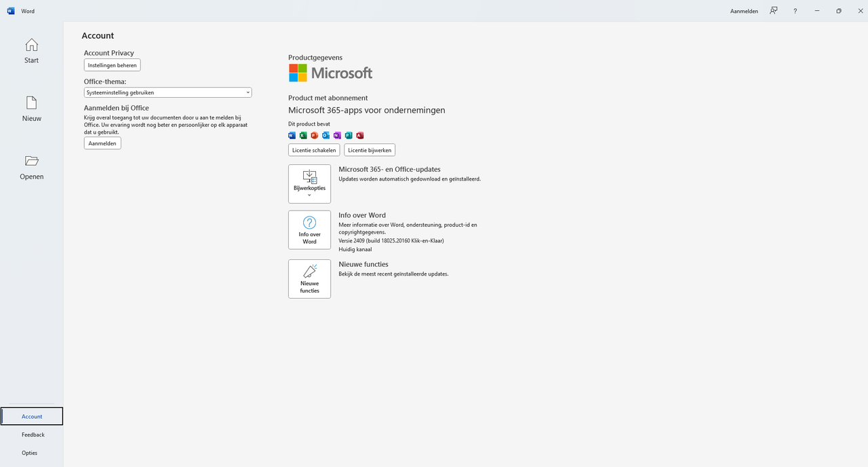Click 'Microsoft 365-apps voor ondernemingen' text
The image size is (868, 467).
coord(367,110)
